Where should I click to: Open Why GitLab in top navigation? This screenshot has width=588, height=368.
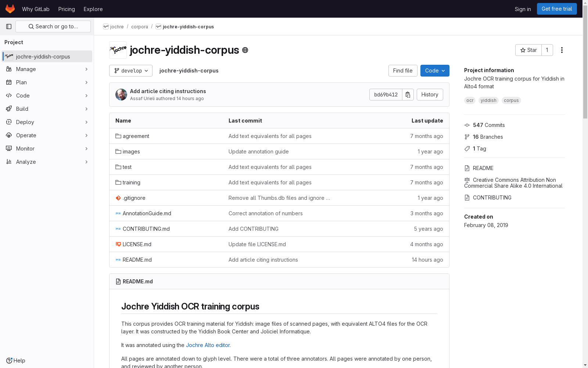(36, 9)
